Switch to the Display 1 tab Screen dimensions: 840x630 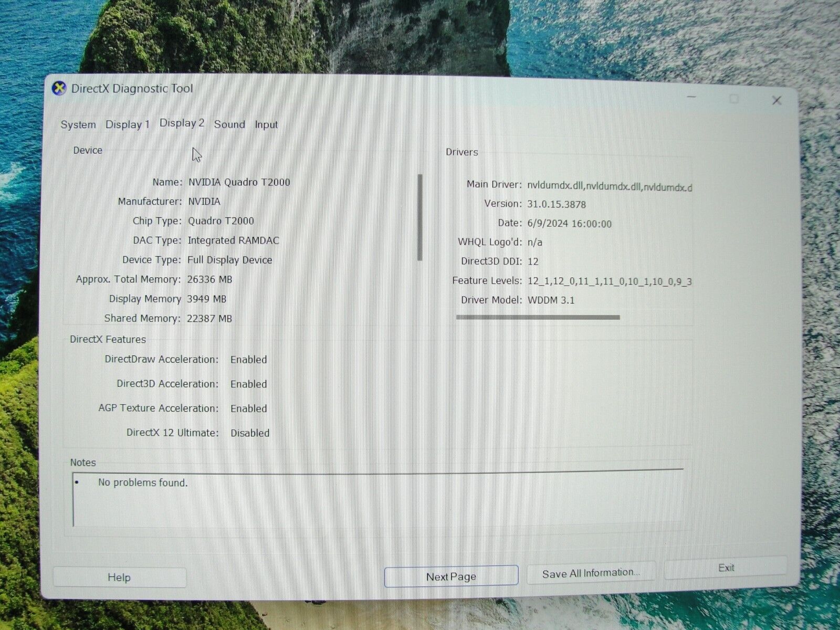click(x=128, y=124)
